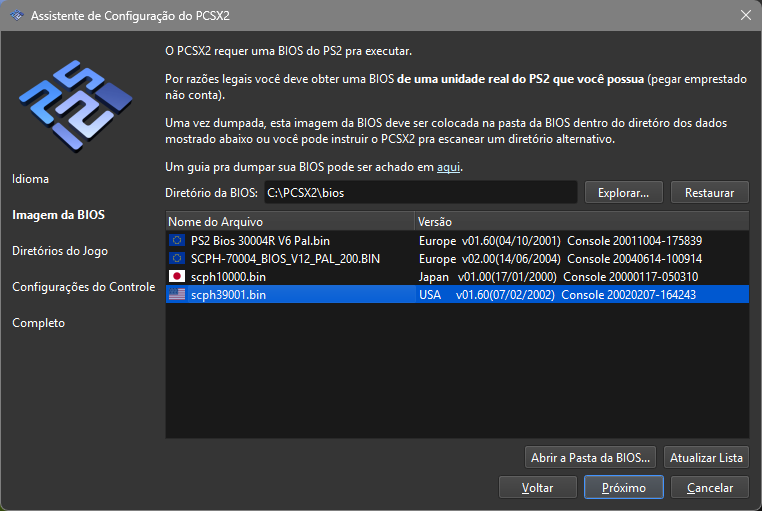Close the PCSX2 setup wizard window
Viewport: 762px width, 511px height.
[x=745, y=16]
